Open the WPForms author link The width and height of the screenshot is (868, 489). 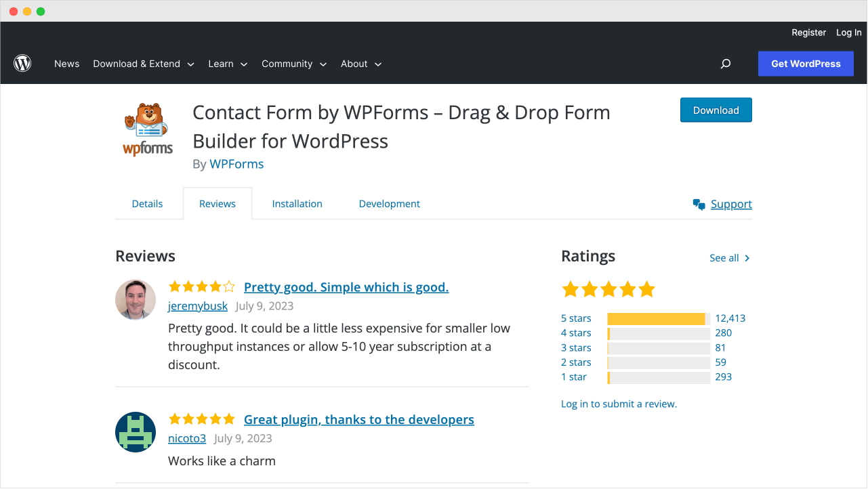236,164
